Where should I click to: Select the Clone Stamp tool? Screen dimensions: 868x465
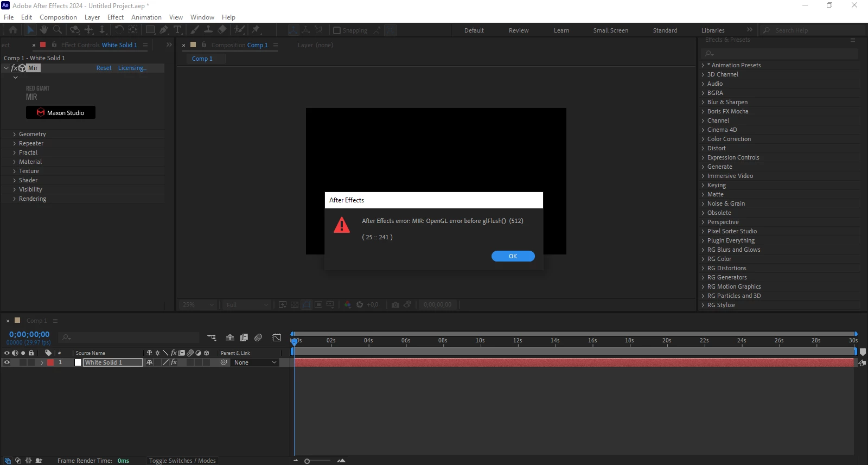(208, 30)
